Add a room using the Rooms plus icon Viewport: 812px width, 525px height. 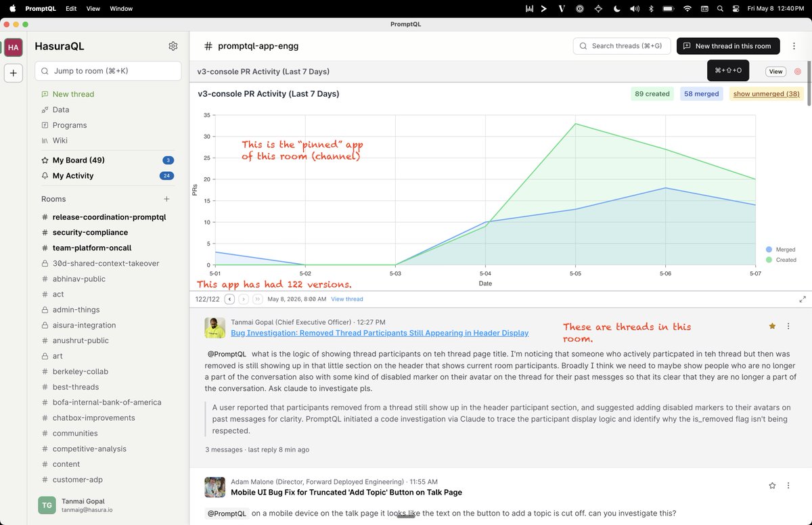click(166, 199)
